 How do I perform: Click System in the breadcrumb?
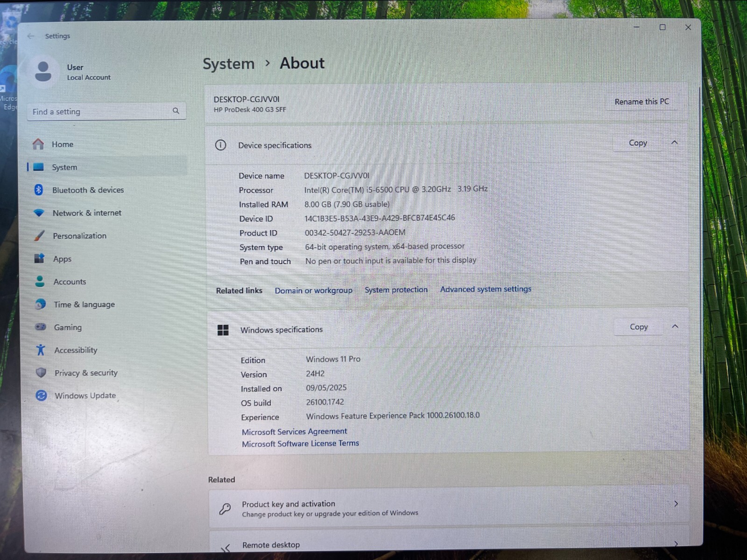[229, 63]
